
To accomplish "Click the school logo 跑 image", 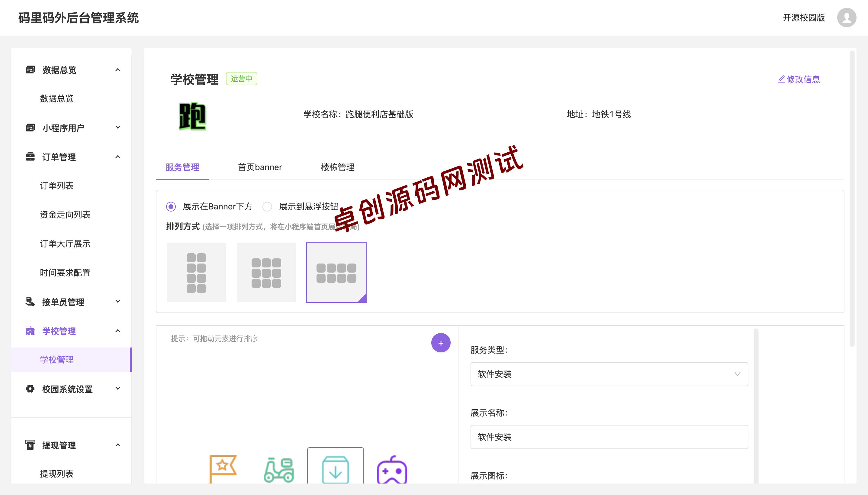I will 192,116.
